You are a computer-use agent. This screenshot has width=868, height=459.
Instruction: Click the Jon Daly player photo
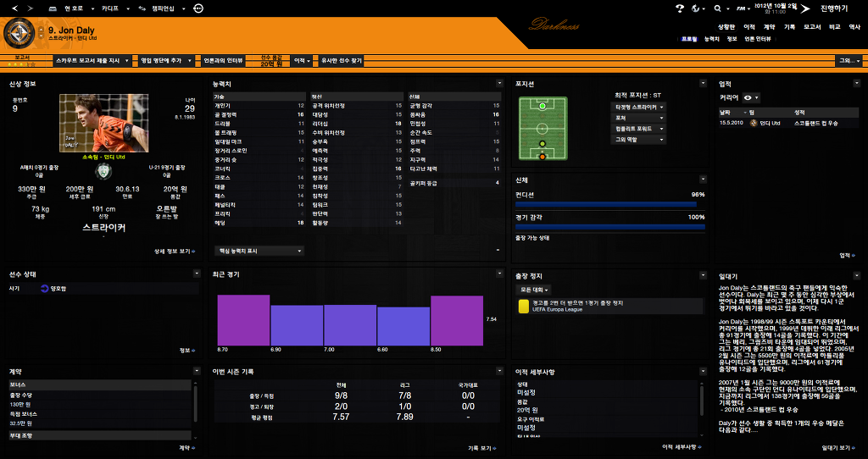click(103, 124)
